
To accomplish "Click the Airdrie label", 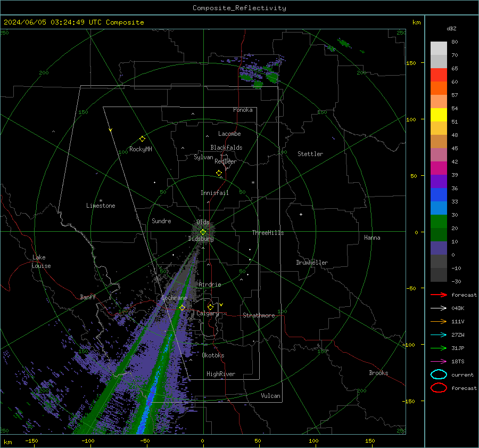I will (x=210, y=284).
